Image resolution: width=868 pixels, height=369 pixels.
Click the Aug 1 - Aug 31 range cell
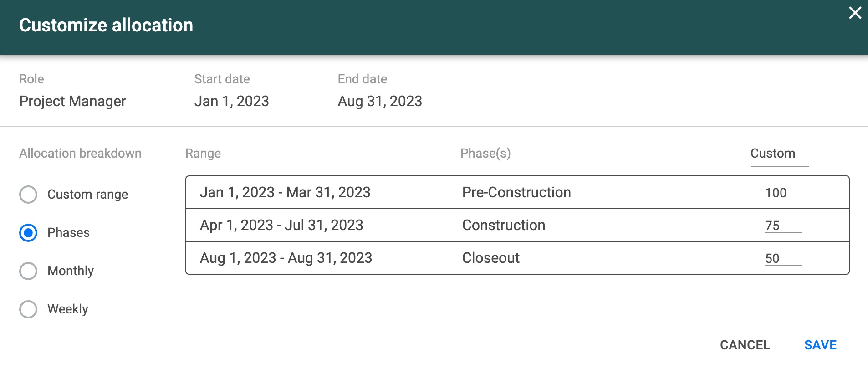click(286, 258)
